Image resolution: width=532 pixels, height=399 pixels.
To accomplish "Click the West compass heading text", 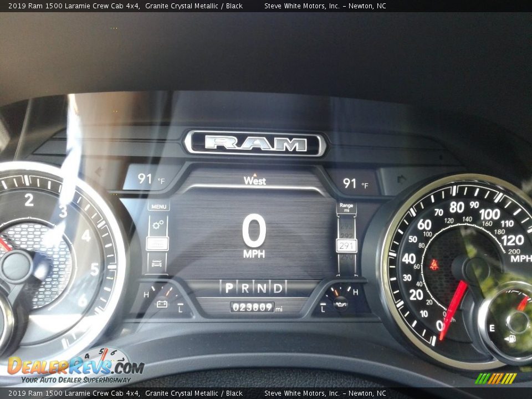I will (255, 181).
